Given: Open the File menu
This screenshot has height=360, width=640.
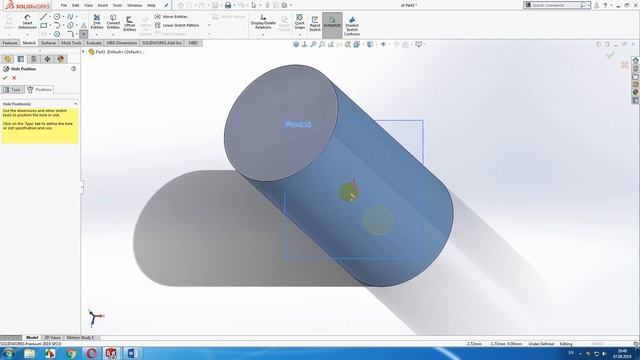Looking at the screenshot, I should pos(64,5).
